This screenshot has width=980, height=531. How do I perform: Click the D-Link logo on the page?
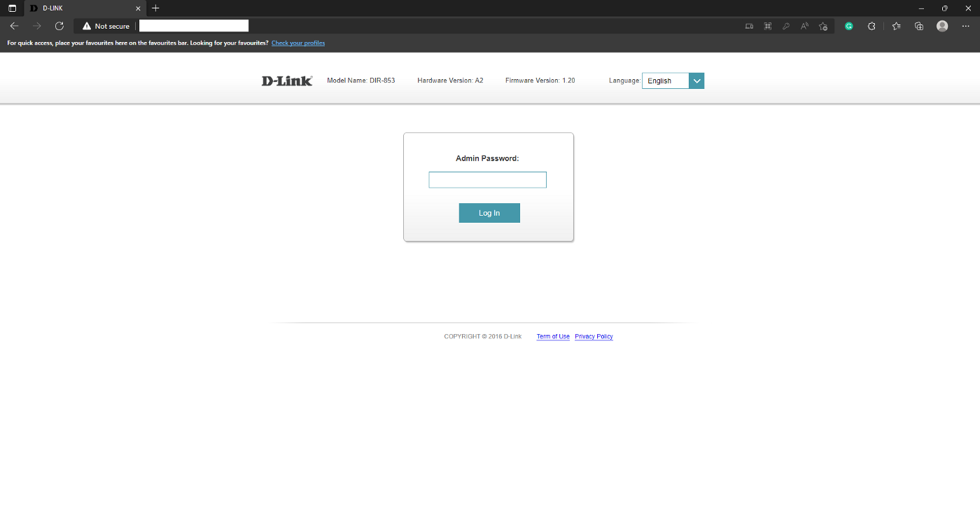pyautogui.click(x=286, y=80)
